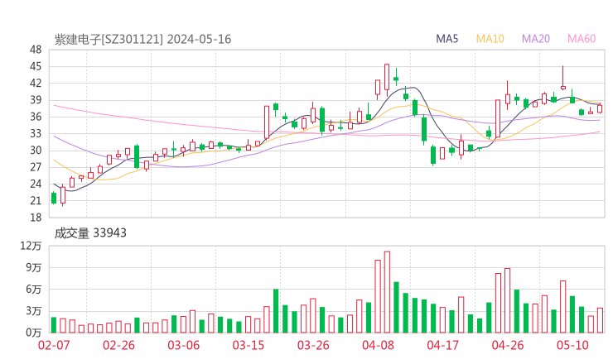Viewport: 613px width, 364px height.
Task: Click the 12万 volume axis label
Action: coord(31,246)
